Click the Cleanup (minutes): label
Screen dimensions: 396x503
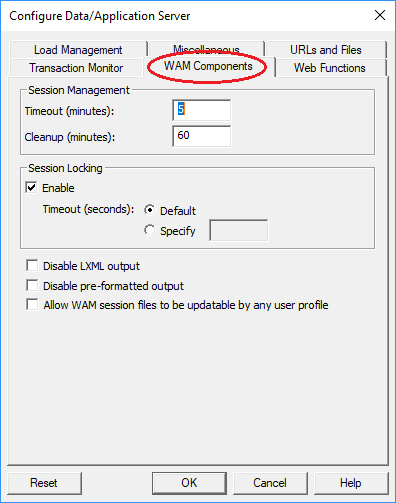(70, 137)
